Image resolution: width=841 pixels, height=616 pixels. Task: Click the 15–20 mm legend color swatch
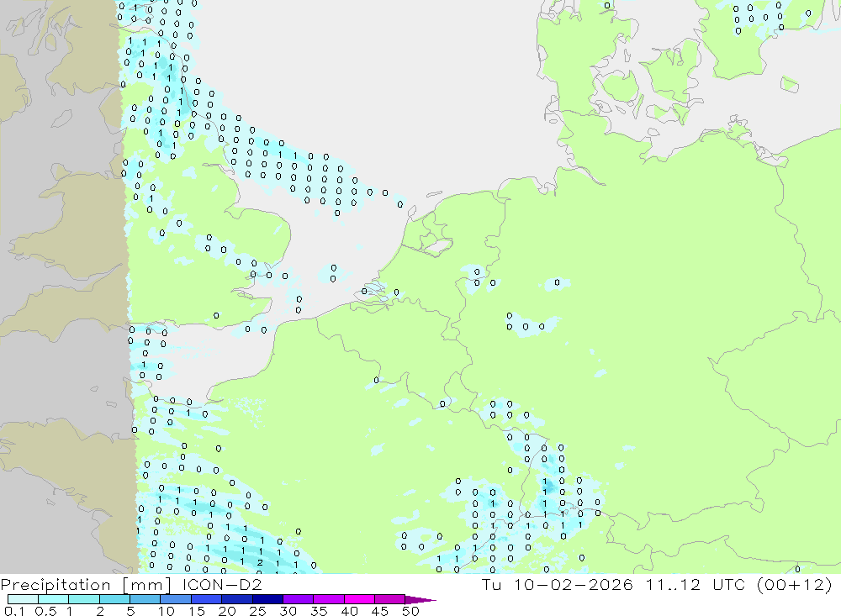[x=207, y=599]
